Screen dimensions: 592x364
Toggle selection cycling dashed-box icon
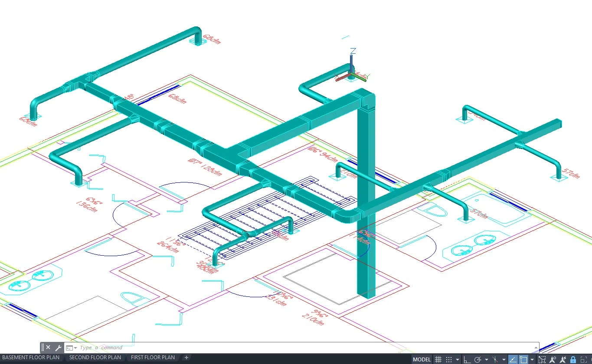click(542, 360)
